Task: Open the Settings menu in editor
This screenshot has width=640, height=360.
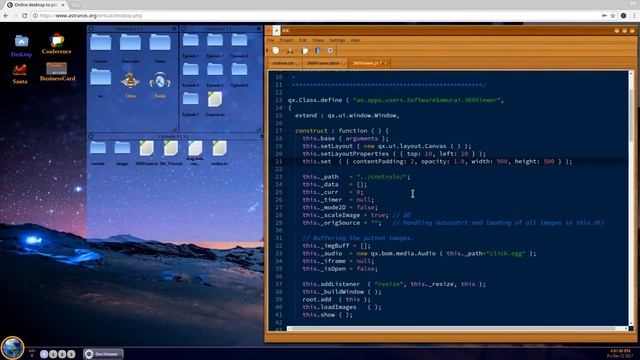Action: (x=338, y=40)
